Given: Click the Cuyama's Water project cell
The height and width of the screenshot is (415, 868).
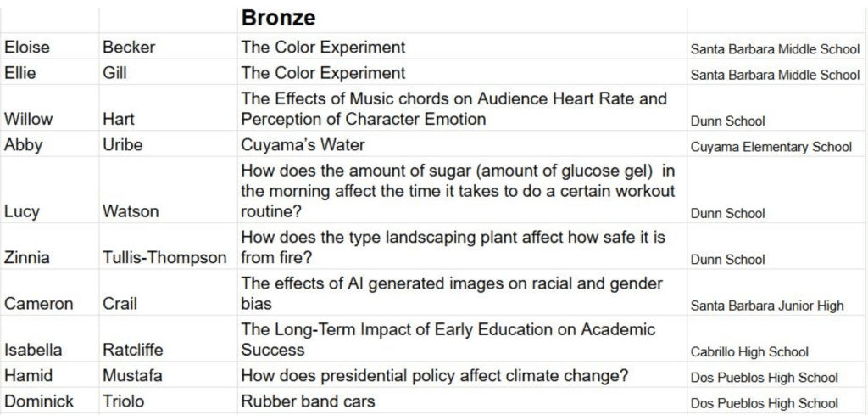Looking at the screenshot, I should (x=303, y=145).
